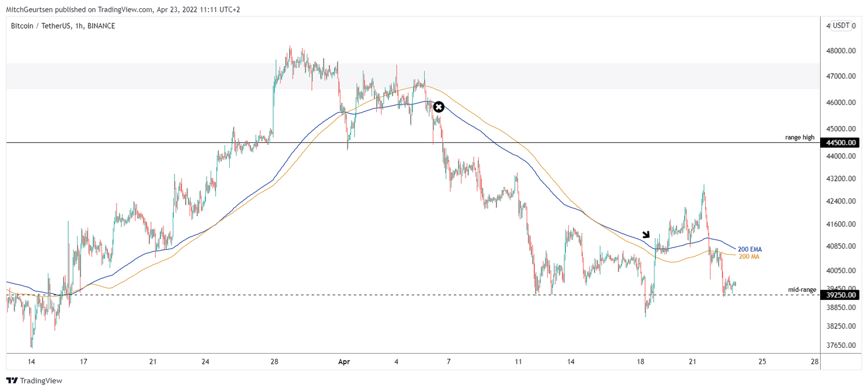Click the "11" date label on the time axis
This screenshot has height=391, width=868.
tap(517, 362)
